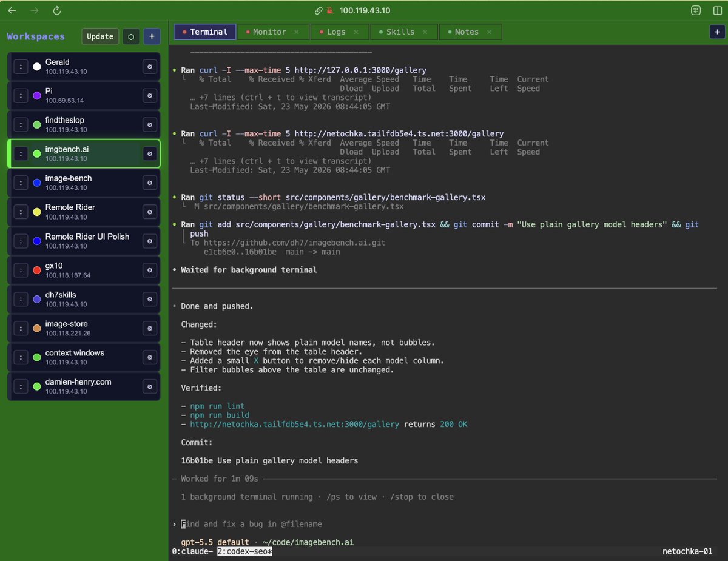Open settings gear for Remote Rider UI Polish
This screenshot has width=728, height=561.
pyautogui.click(x=150, y=241)
